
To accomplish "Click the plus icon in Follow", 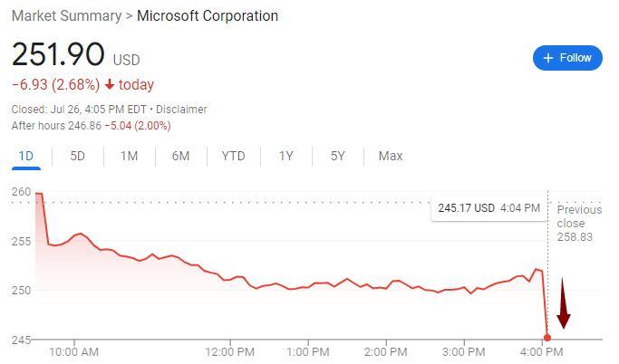I will pyautogui.click(x=547, y=58).
